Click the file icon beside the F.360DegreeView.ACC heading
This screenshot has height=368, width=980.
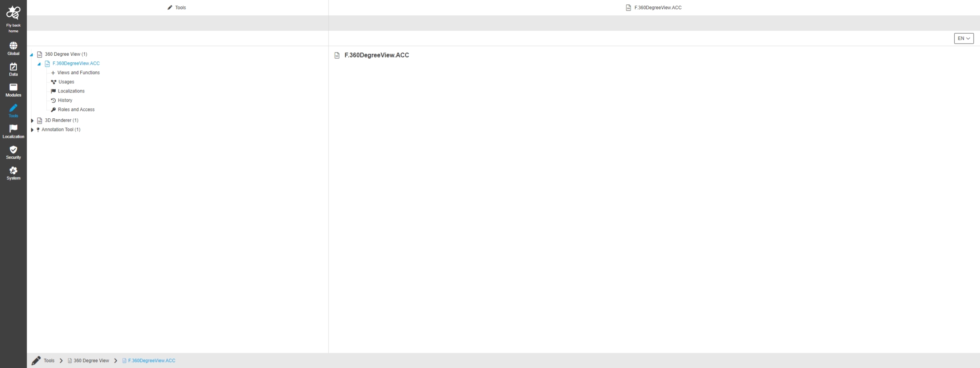pos(337,55)
